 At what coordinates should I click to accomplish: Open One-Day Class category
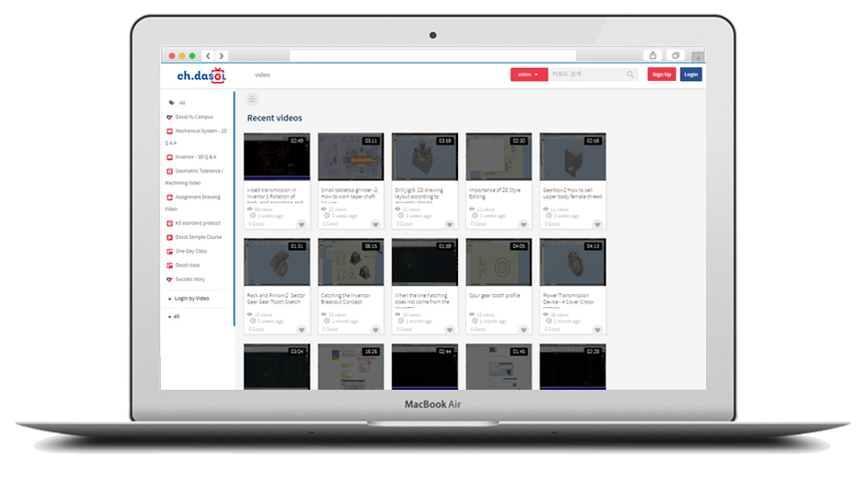pyautogui.click(x=190, y=251)
